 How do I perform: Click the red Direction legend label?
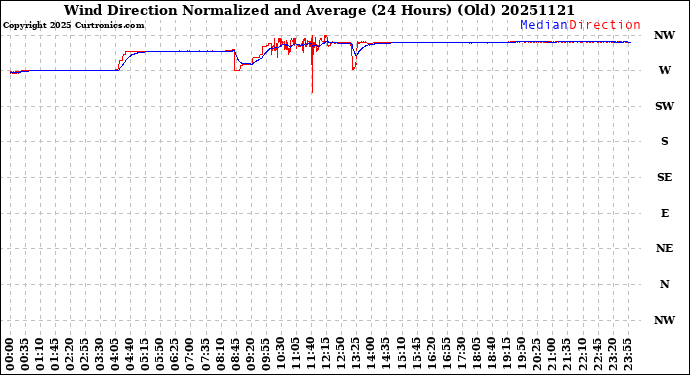coord(605,25)
